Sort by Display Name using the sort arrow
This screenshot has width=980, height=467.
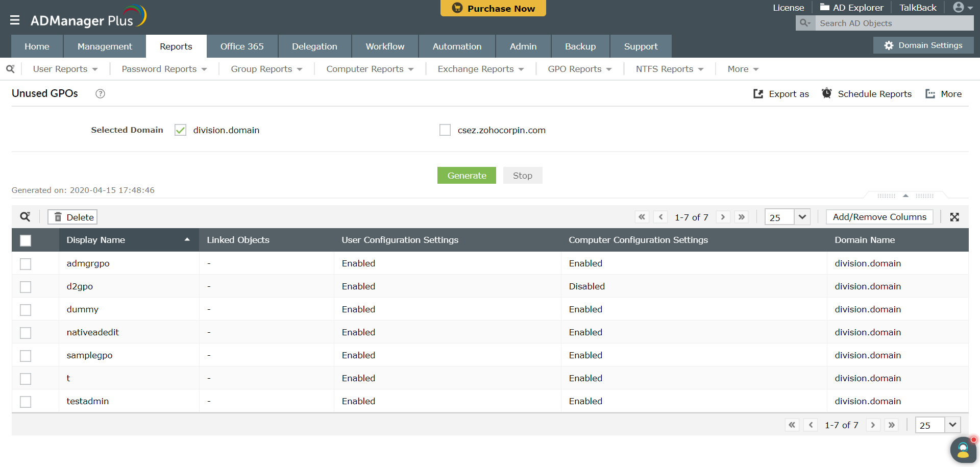tap(187, 239)
